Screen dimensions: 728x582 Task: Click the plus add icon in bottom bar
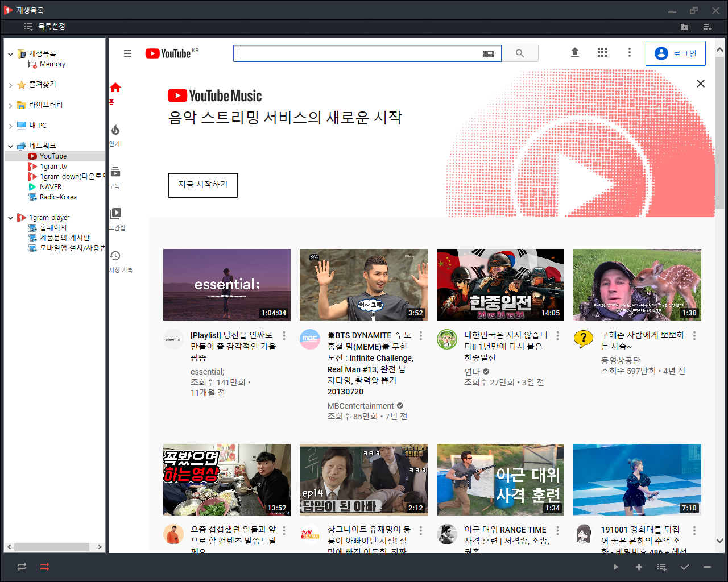(639, 567)
